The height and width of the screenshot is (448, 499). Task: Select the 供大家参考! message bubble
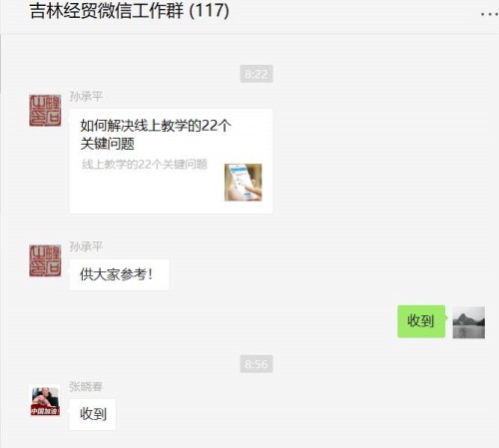tap(119, 274)
